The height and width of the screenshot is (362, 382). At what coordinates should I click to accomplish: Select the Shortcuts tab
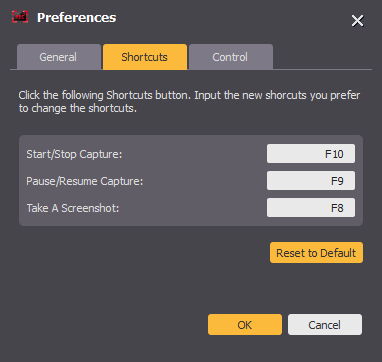pos(145,57)
